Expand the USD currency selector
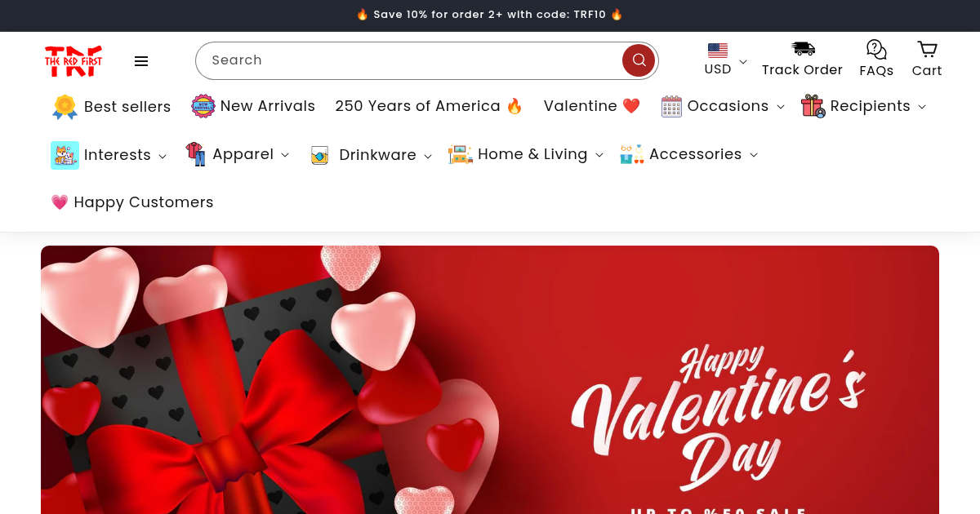 click(x=726, y=60)
